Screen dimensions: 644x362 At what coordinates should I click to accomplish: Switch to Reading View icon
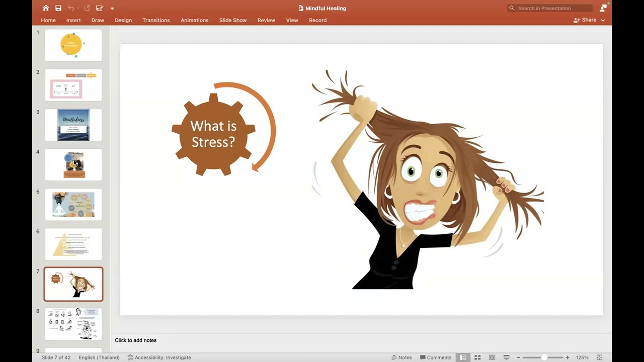point(492,357)
